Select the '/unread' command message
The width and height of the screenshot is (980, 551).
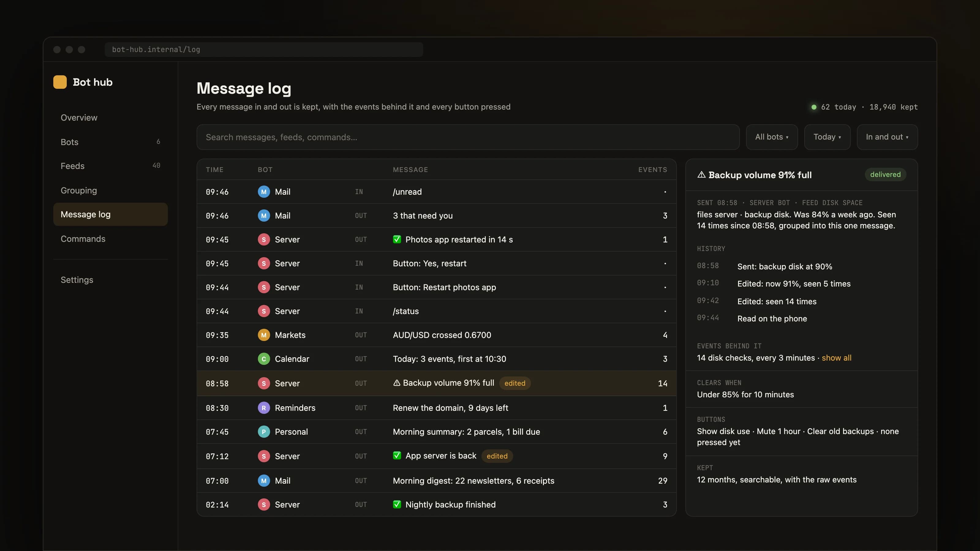pos(407,192)
